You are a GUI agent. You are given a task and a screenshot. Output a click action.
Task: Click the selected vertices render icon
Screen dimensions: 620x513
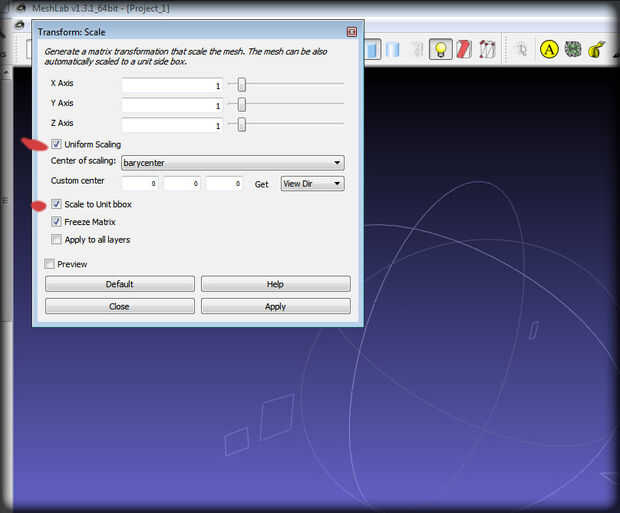487,49
